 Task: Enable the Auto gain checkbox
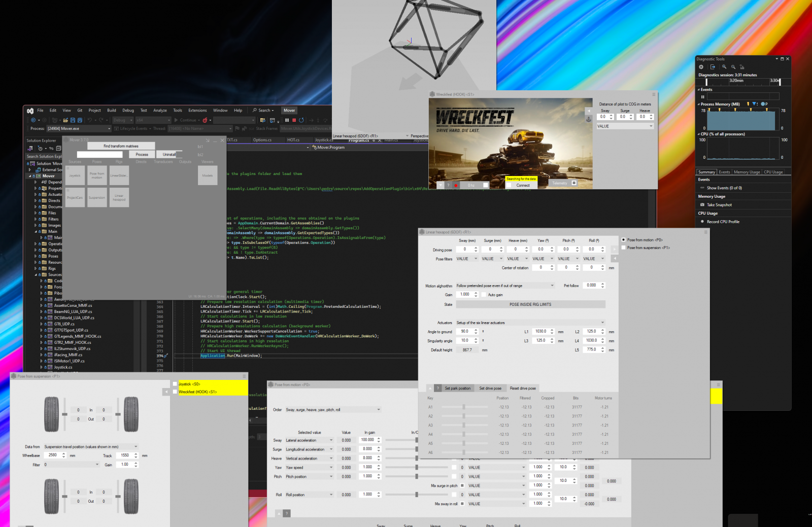click(484, 295)
